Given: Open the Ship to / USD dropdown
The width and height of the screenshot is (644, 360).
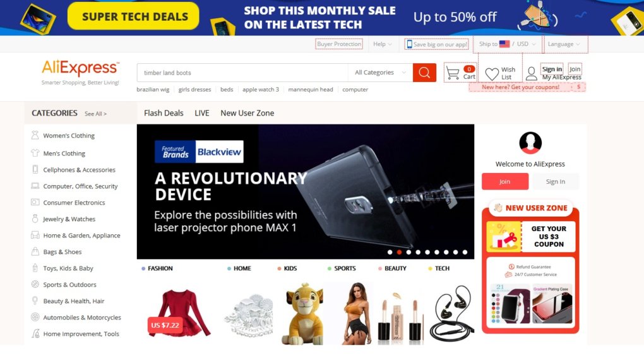Looking at the screenshot, I should [x=508, y=44].
